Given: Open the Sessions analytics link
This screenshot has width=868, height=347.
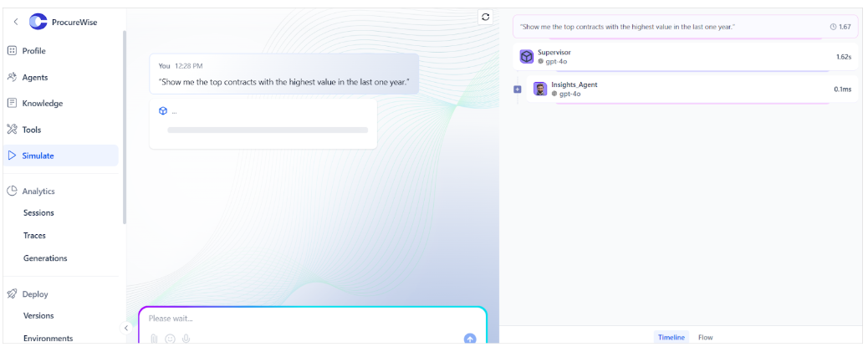Looking at the screenshot, I should pos(38,212).
